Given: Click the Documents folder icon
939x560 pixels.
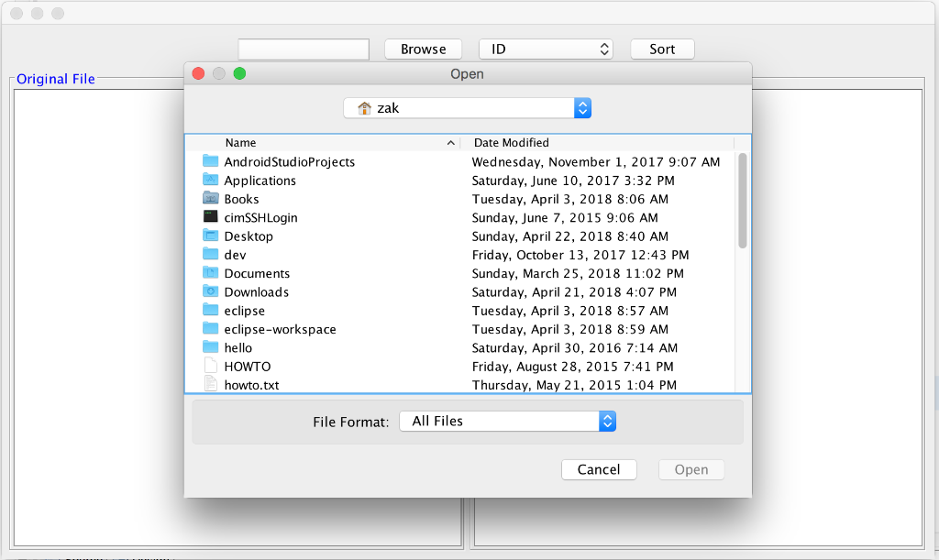Looking at the screenshot, I should point(210,273).
